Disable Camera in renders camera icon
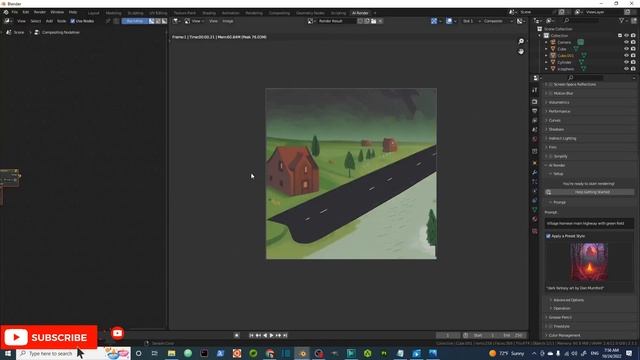This screenshot has width=640, height=360. point(633,42)
